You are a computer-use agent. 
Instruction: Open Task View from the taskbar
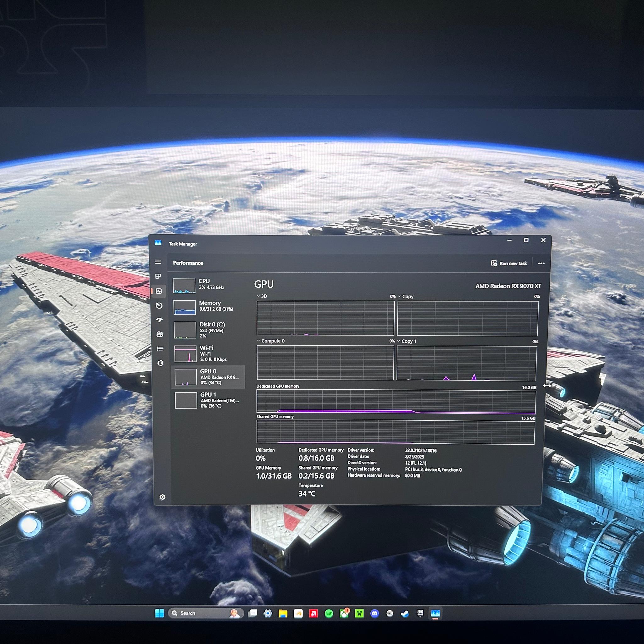(253, 613)
